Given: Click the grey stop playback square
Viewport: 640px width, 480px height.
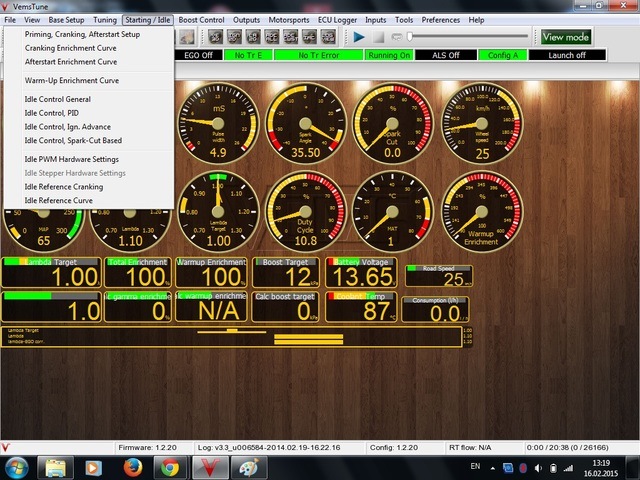Looking at the screenshot, I should point(378,37).
